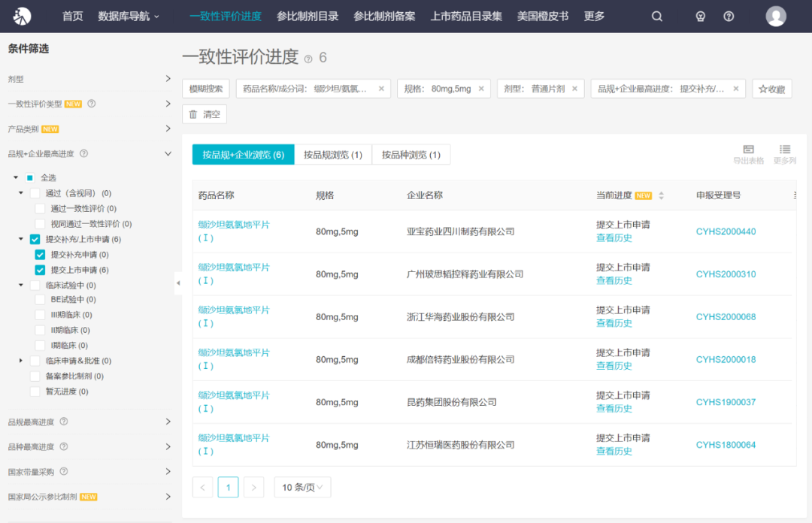Click the help icon beside page title
This screenshot has width=812, height=523.
click(308, 59)
